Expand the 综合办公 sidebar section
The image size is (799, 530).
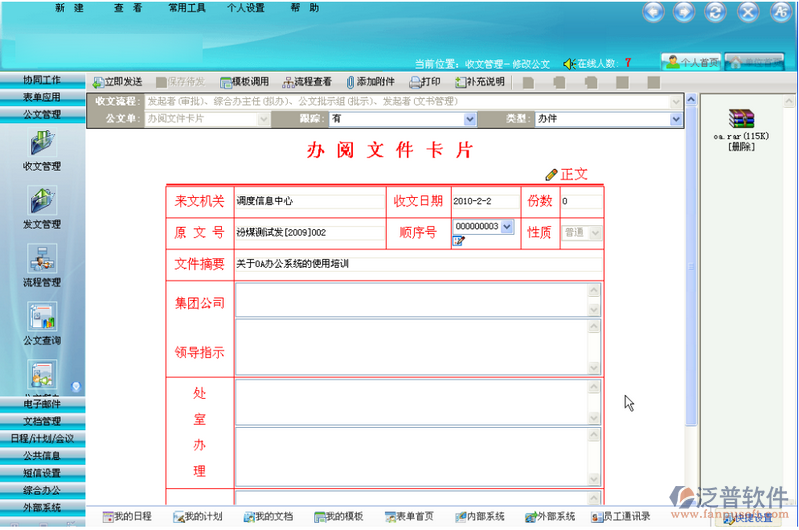42,491
